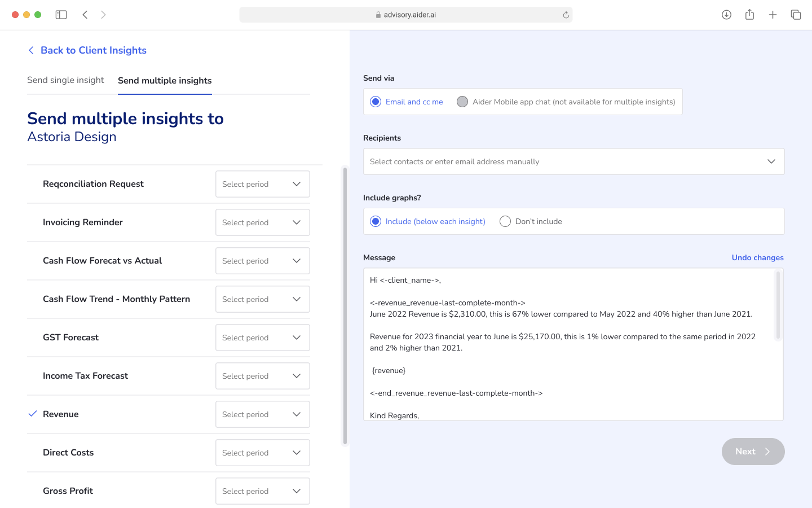Click the insights list scrollbar
Screen dimensions: 812x508
pos(345,305)
